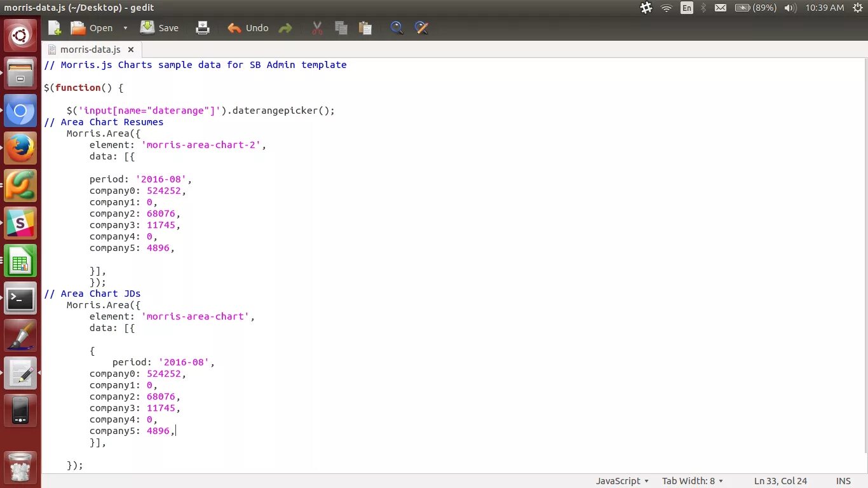Screen dimensions: 868x488
Task: Open Ubuntu Dash from launcher
Action: pyautogui.click(x=20, y=36)
